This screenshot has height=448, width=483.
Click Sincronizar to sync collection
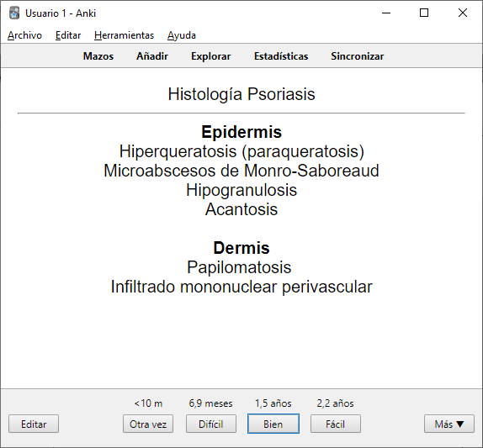tap(358, 56)
